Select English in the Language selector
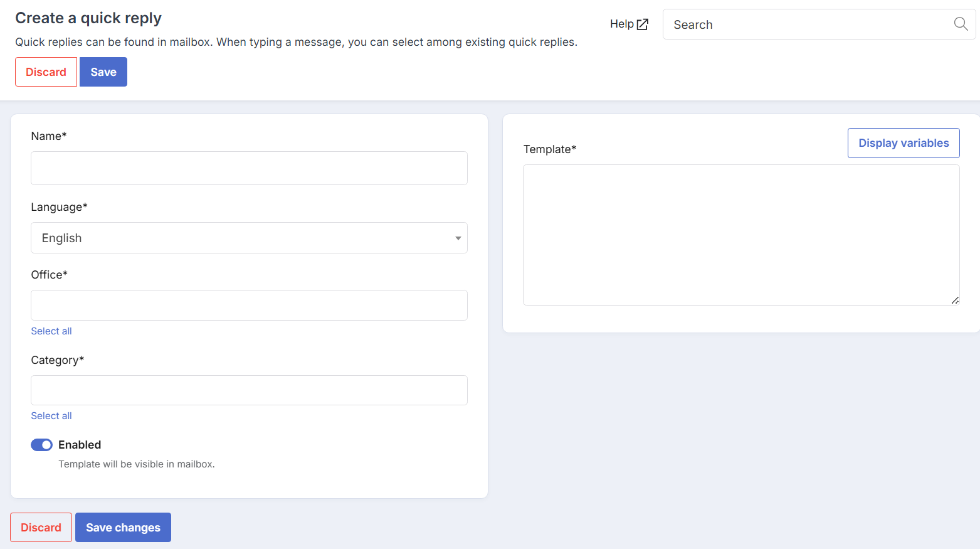 point(249,238)
